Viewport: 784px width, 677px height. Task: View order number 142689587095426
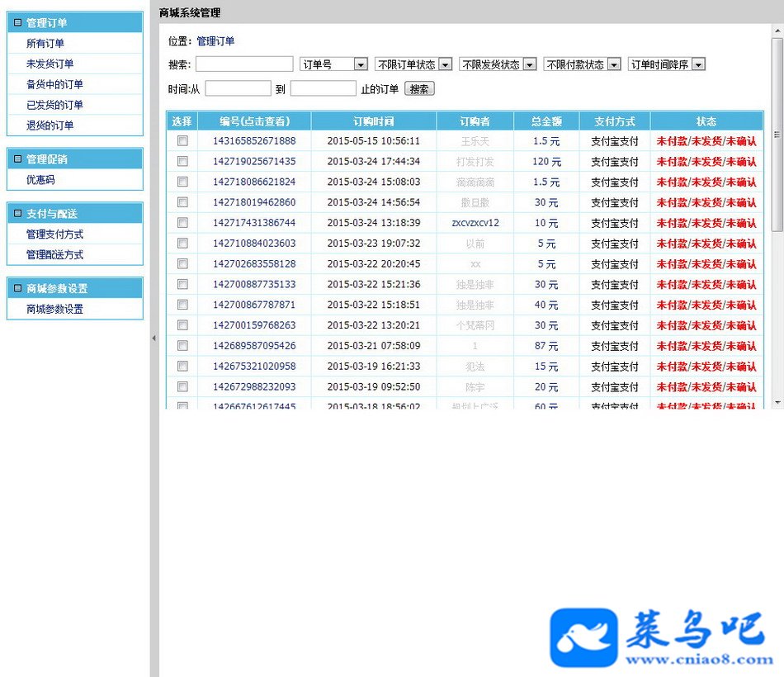254,346
